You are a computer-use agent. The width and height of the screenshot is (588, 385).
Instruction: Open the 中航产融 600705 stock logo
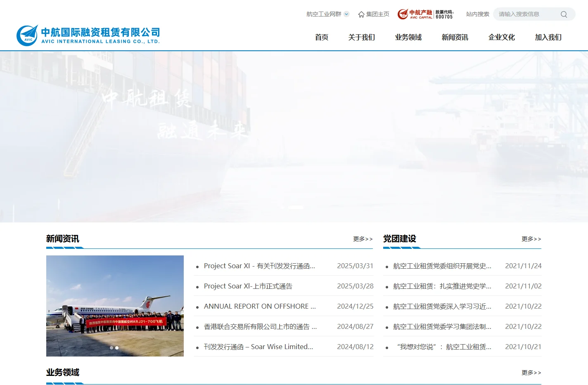coord(426,14)
